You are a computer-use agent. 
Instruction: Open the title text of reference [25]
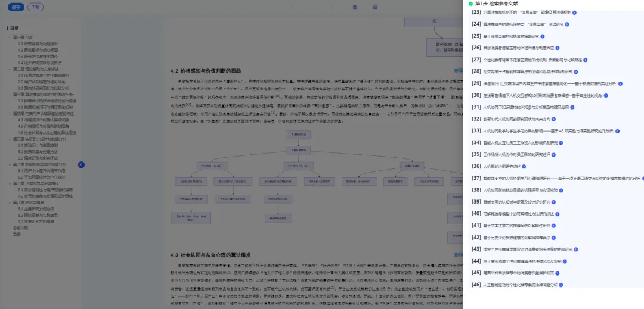[x=512, y=36]
